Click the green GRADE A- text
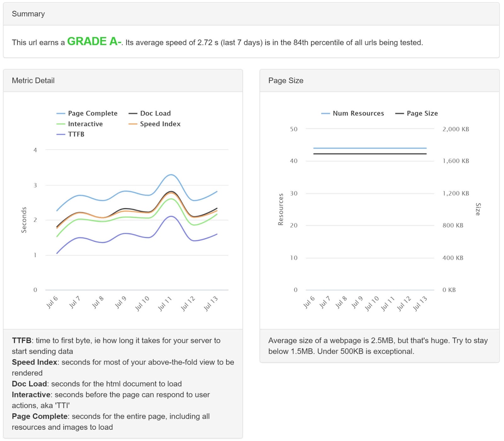504x441 pixels. tap(94, 42)
